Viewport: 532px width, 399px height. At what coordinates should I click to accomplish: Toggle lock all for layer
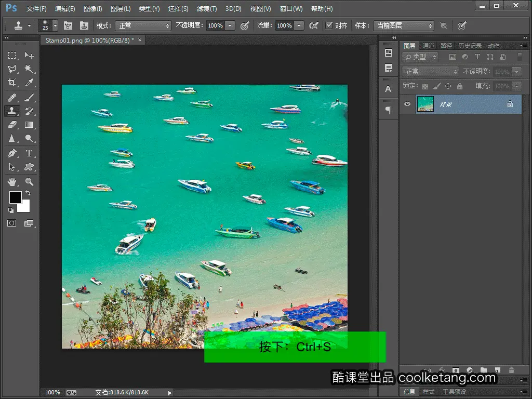pyautogui.click(x=460, y=86)
